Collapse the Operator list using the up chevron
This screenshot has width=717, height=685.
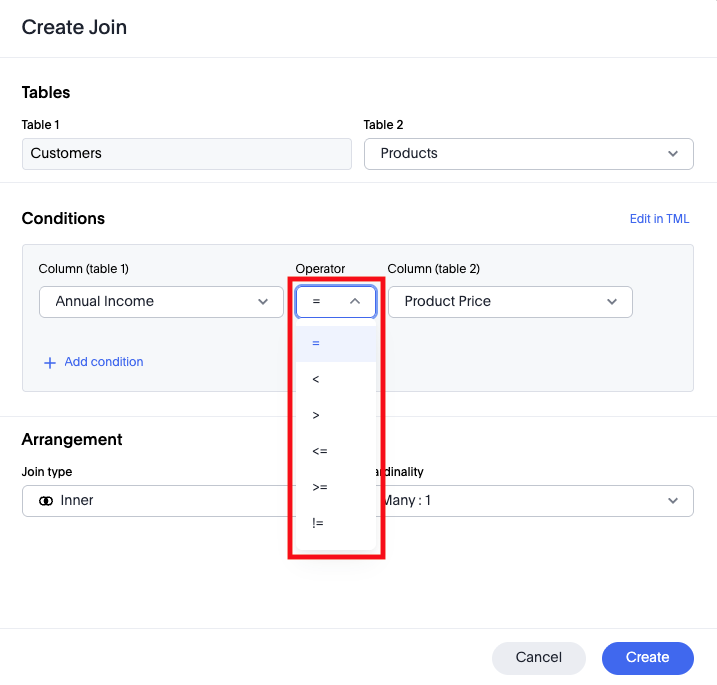(355, 301)
